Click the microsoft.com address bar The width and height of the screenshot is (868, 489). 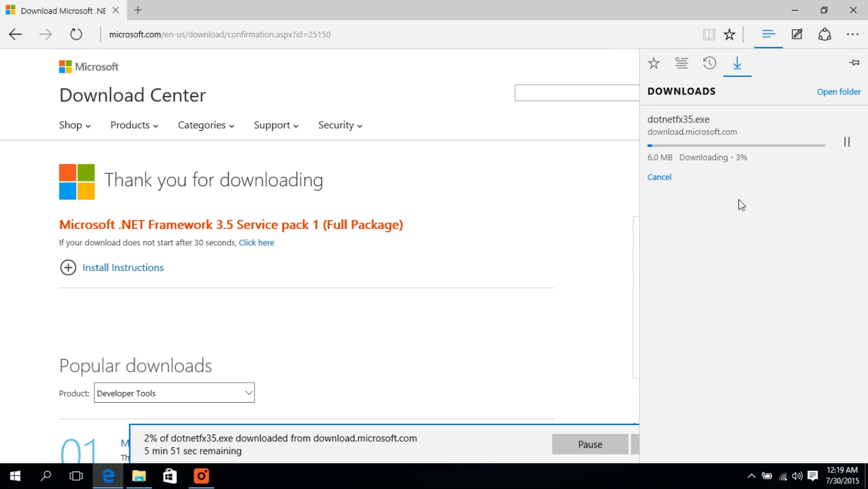coord(219,34)
